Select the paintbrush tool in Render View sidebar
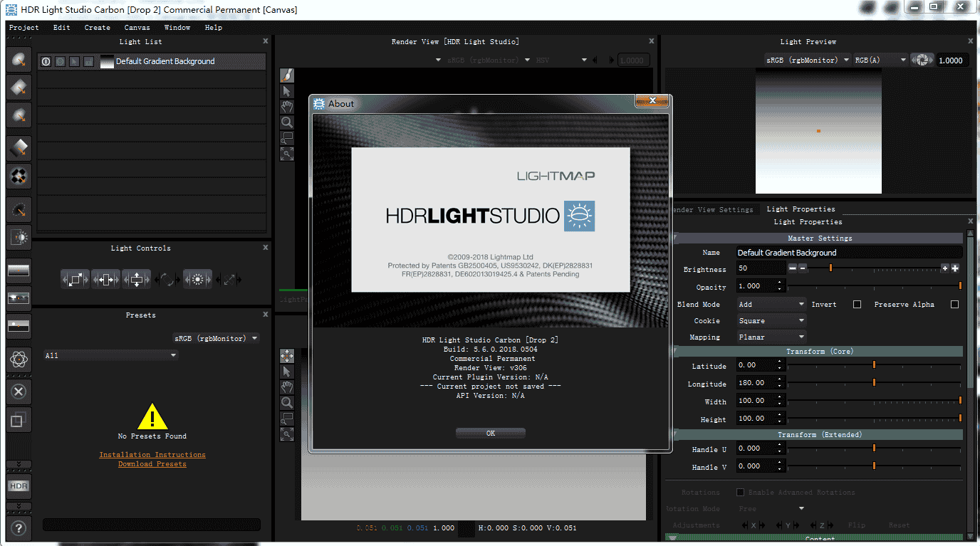The width and height of the screenshot is (980, 546). pos(286,74)
